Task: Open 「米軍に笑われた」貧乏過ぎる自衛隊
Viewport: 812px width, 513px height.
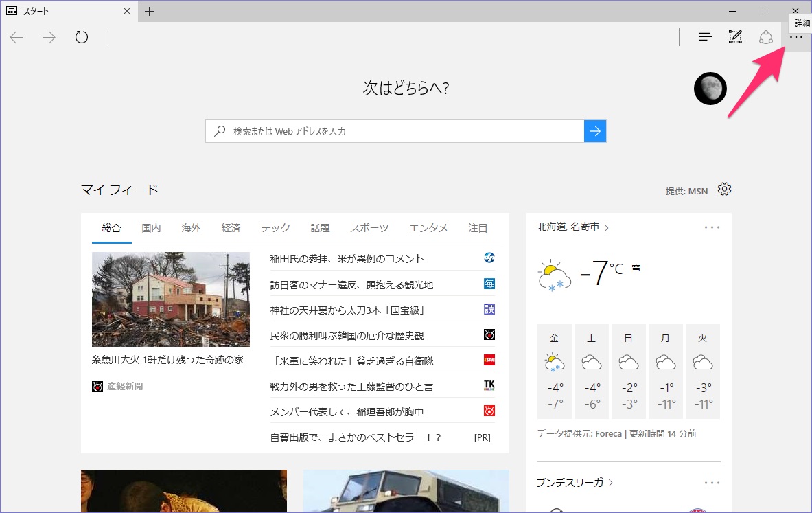Action: [351, 361]
